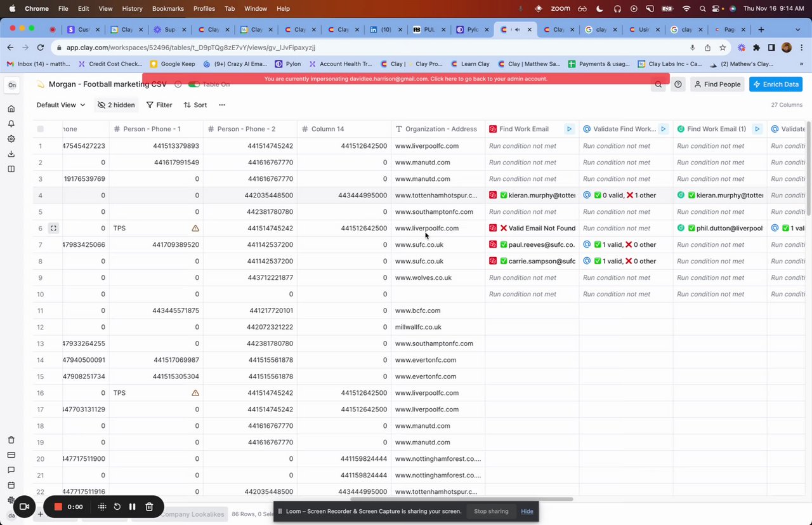This screenshot has width=812, height=525.
Task: Run the Find Work Email (1) column
Action: (x=757, y=129)
